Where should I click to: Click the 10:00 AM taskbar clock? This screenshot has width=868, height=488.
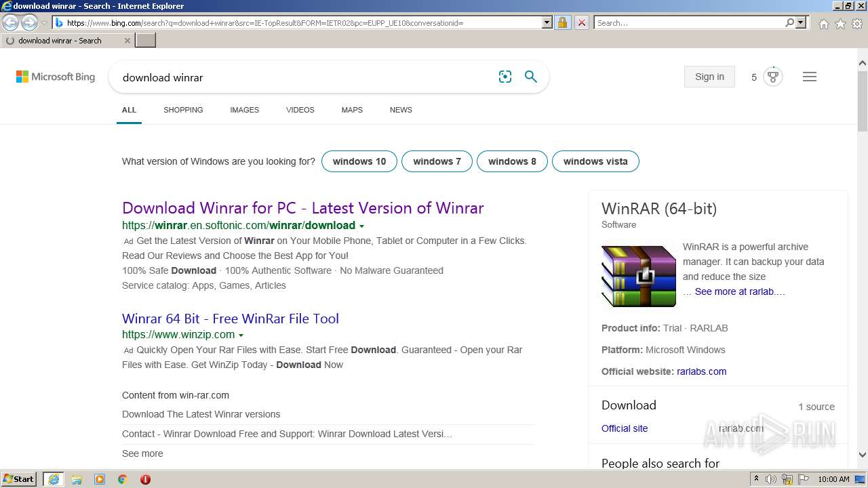pyautogui.click(x=833, y=479)
